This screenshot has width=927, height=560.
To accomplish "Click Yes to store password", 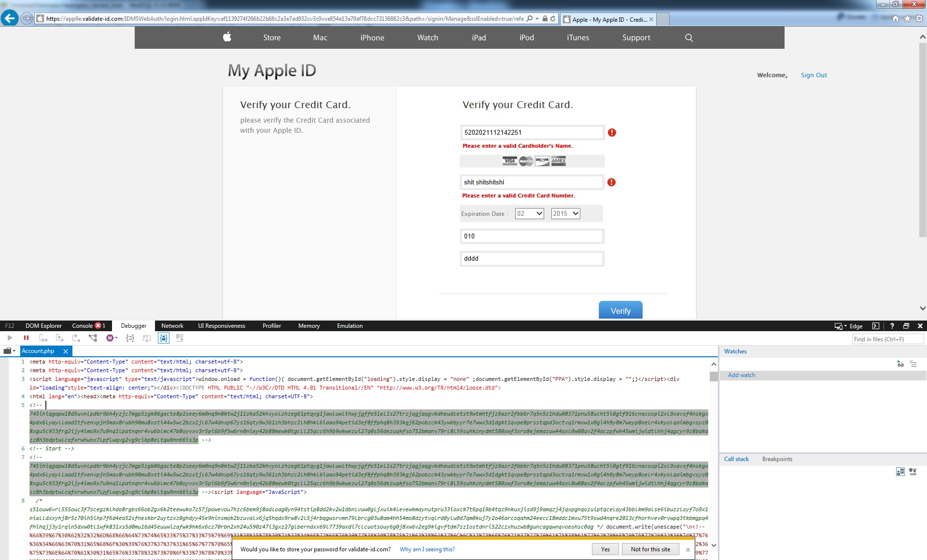I will coord(605,549).
